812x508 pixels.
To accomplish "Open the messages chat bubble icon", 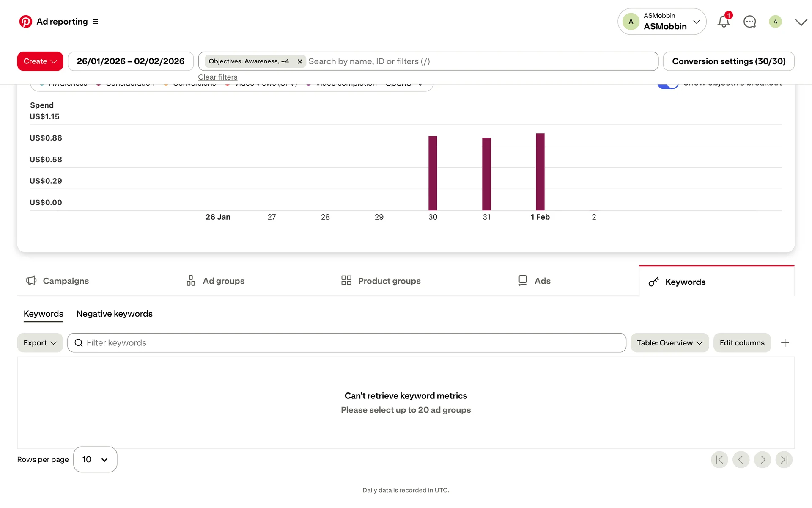I will tap(749, 22).
